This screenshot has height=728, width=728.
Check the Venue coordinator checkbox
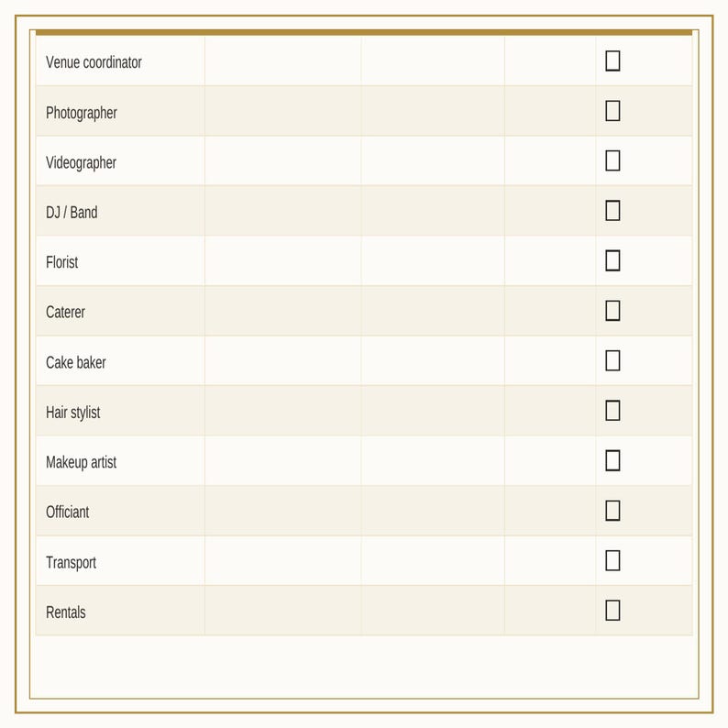coord(612,61)
